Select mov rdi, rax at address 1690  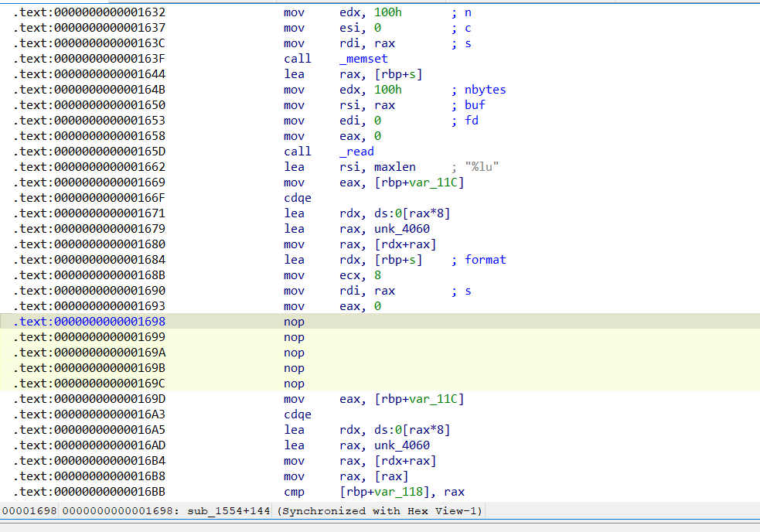(339, 291)
